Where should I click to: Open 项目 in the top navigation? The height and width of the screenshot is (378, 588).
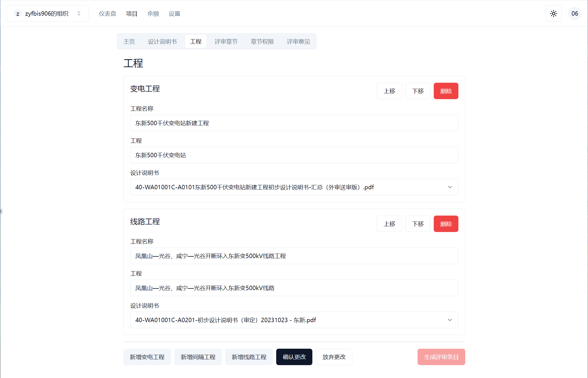coord(132,13)
